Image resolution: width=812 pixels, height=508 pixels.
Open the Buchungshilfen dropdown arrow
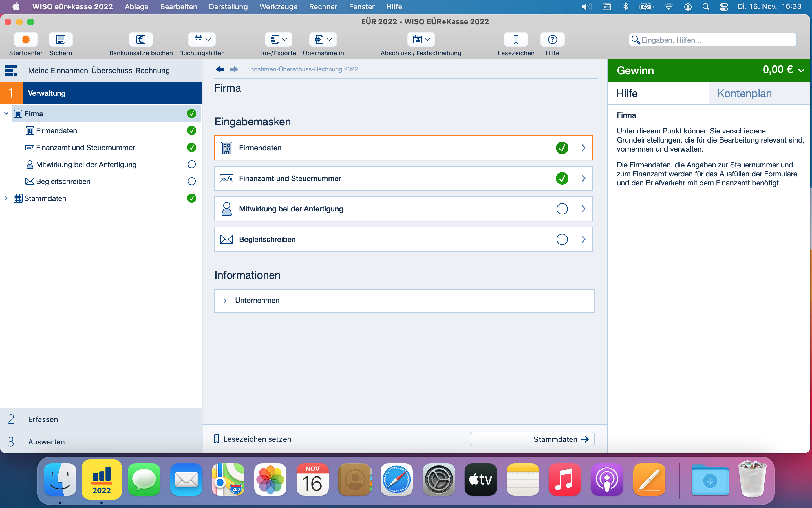[x=208, y=40]
